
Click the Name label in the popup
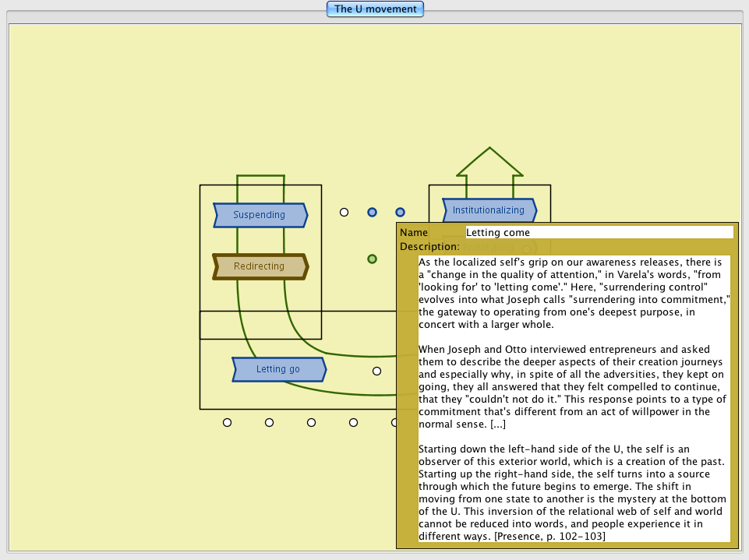point(414,232)
